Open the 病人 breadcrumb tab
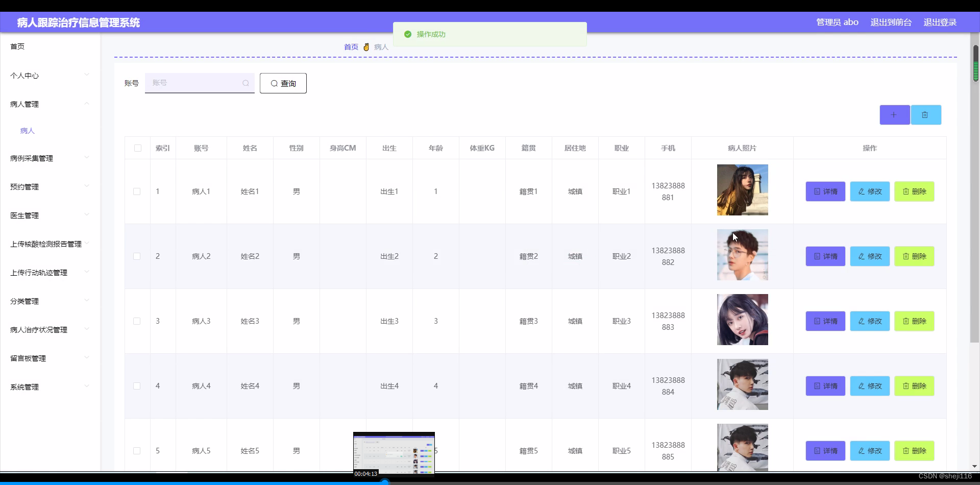This screenshot has width=980, height=485. (380, 46)
